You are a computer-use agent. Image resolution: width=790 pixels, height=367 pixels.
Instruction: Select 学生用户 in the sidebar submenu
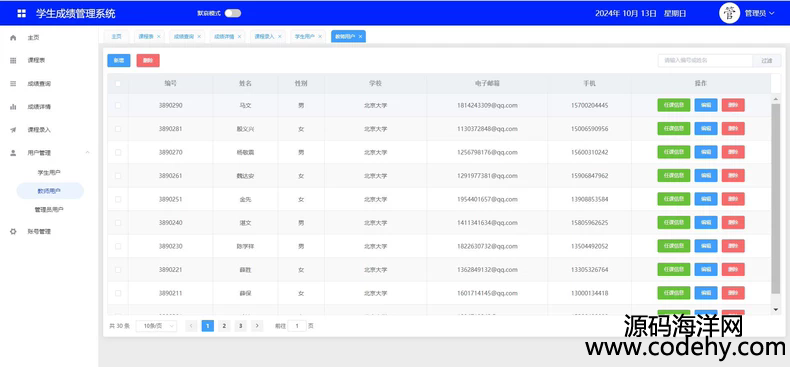[49, 172]
